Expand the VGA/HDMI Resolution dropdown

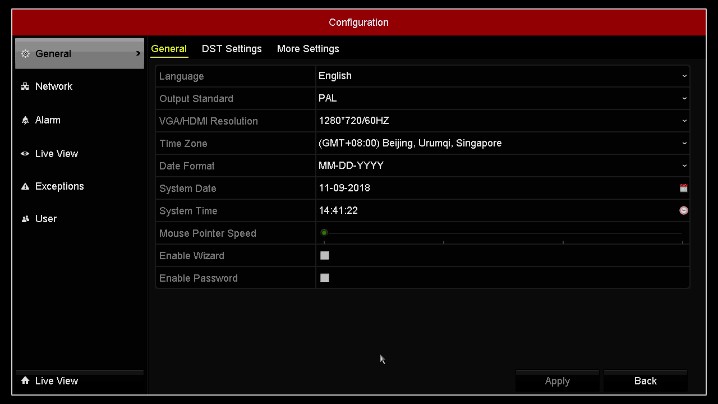tap(501, 121)
